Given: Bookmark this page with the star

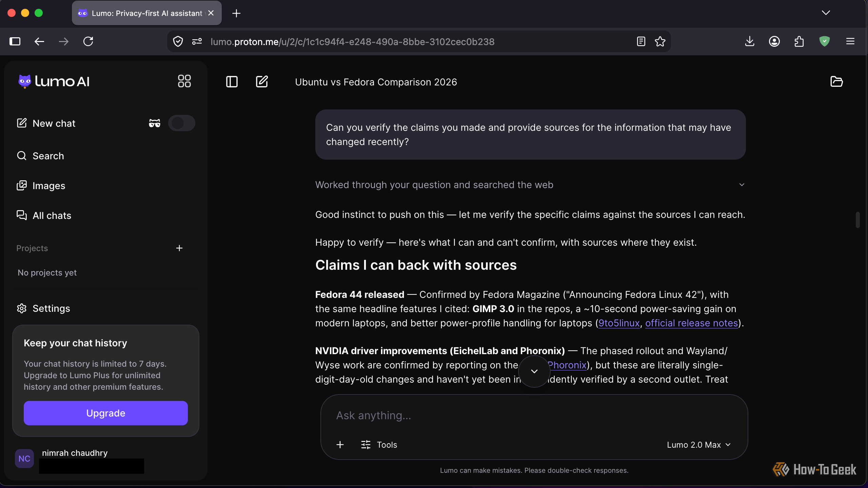Looking at the screenshot, I should point(660,42).
